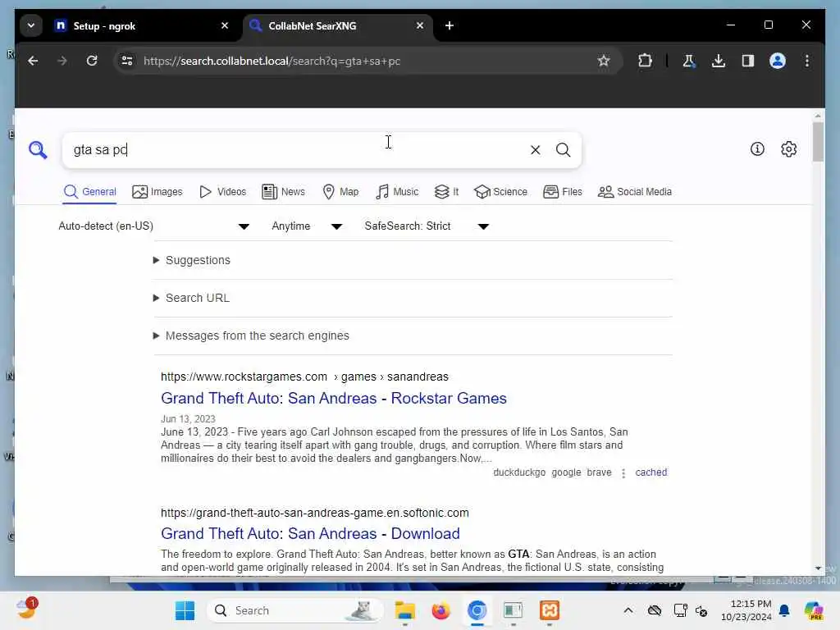Viewport: 840px width, 630px height.
Task: Go back with browser back arrow
Action: click(x=33, y=61)
